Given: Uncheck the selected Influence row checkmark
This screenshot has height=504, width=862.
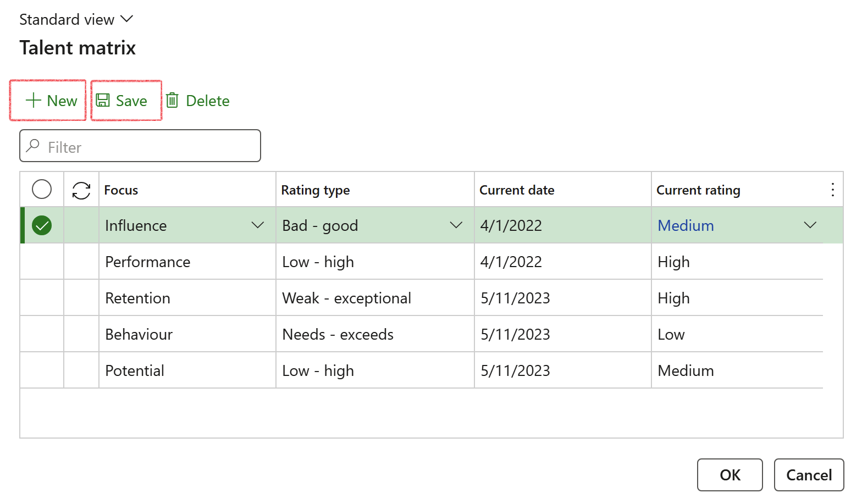Looking at the screenshot, I should (42, 225).
